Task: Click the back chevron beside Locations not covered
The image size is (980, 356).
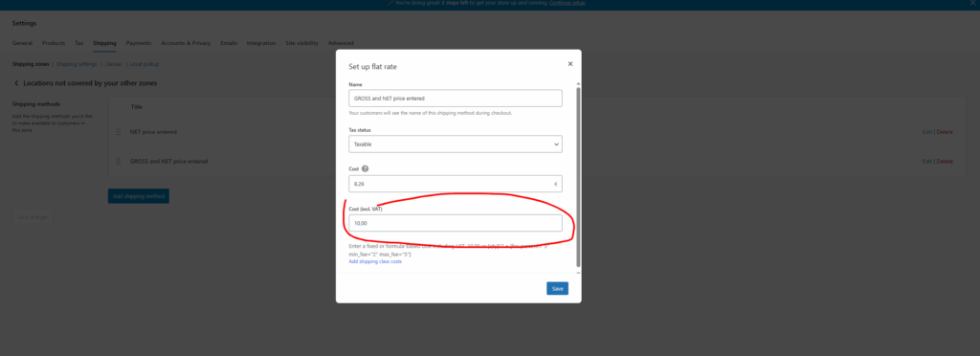Action: point(16,83)
